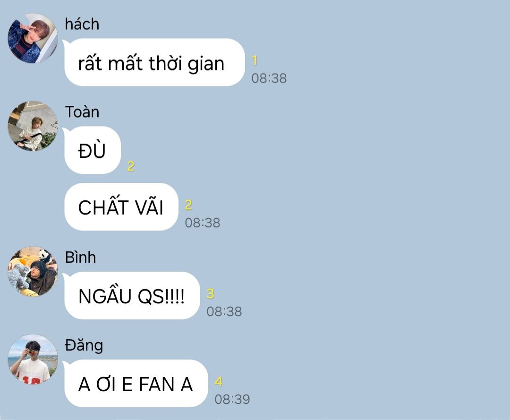This screenshot has height=420, width=510.
Task: Click read count 2 next to 'ĐÙ'
Action: coord(131,166)
